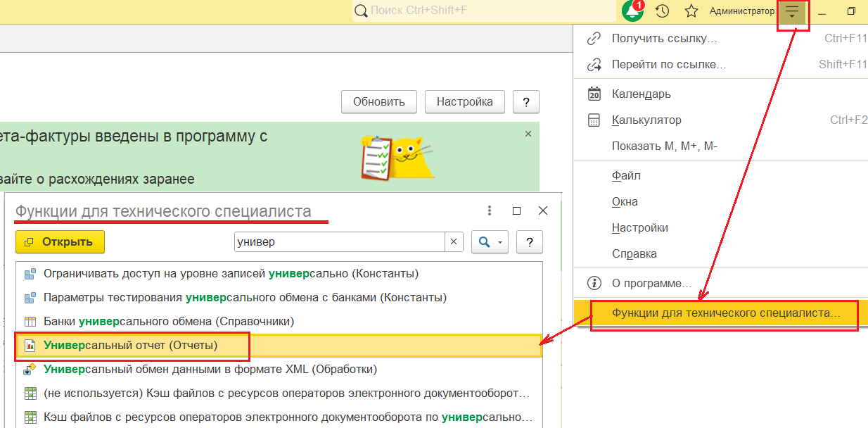Open the main service menu icon
Viewport: 868px width, 428px height.
coord(793,12)
